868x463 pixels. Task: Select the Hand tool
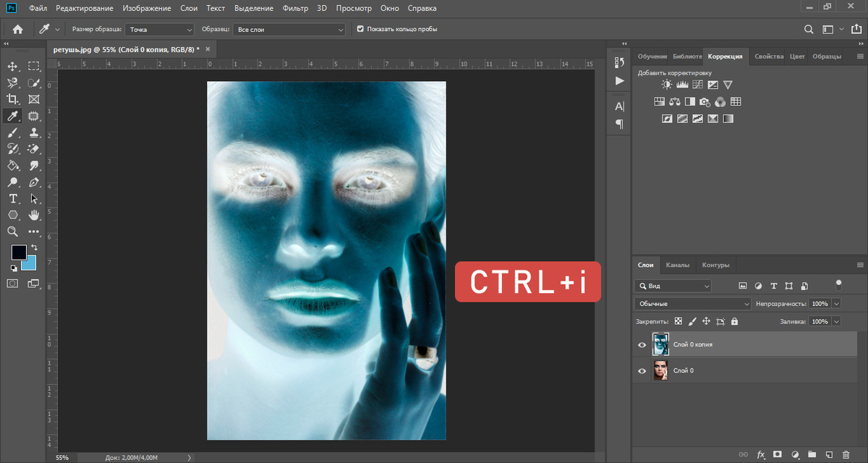(33, 216)
